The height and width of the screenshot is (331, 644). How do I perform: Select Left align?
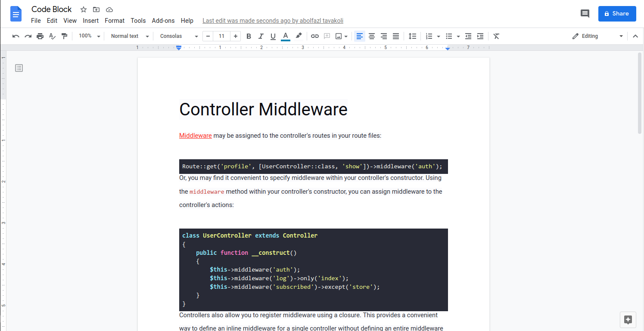360,36
